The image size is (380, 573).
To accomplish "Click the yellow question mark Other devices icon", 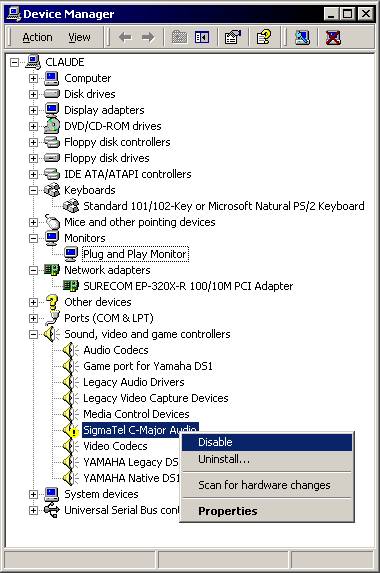I will (52, 302).
